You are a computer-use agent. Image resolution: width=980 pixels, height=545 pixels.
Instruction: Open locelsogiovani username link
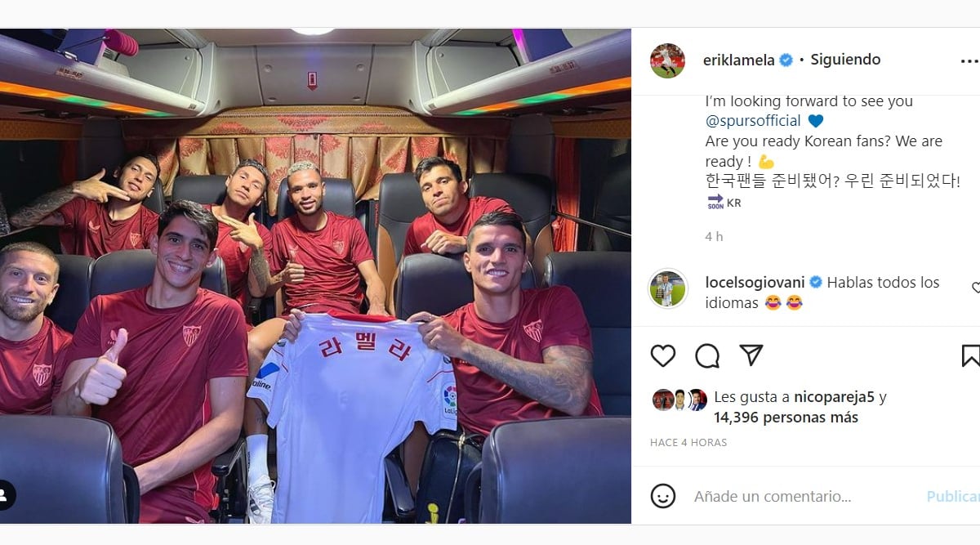click(x=755, y=282)
